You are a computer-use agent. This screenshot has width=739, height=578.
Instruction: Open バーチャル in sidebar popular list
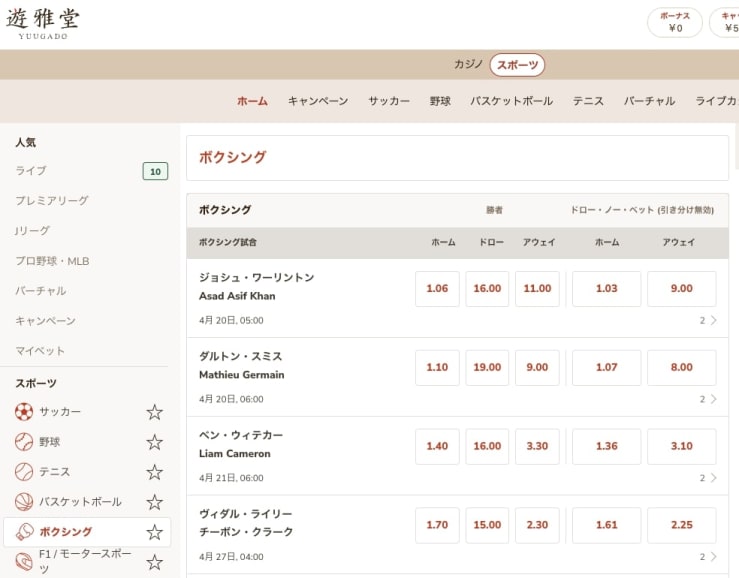(41, 291)
